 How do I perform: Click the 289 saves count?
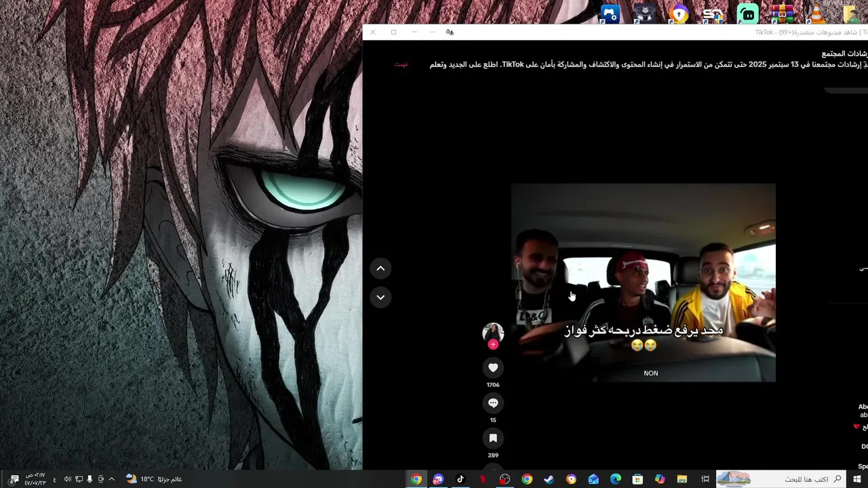point(493,455)
